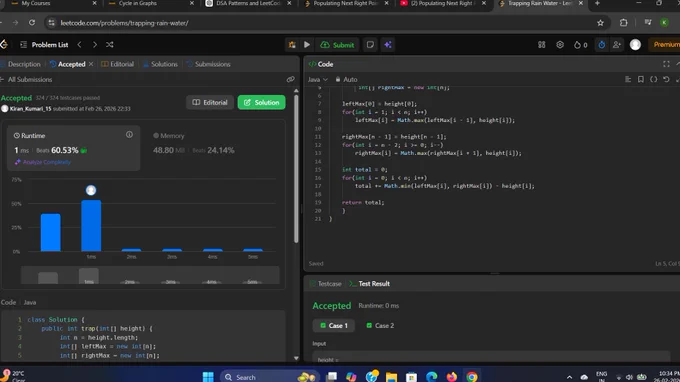Open Kiran_Kumari_15 profile link

tap(30, 109)
